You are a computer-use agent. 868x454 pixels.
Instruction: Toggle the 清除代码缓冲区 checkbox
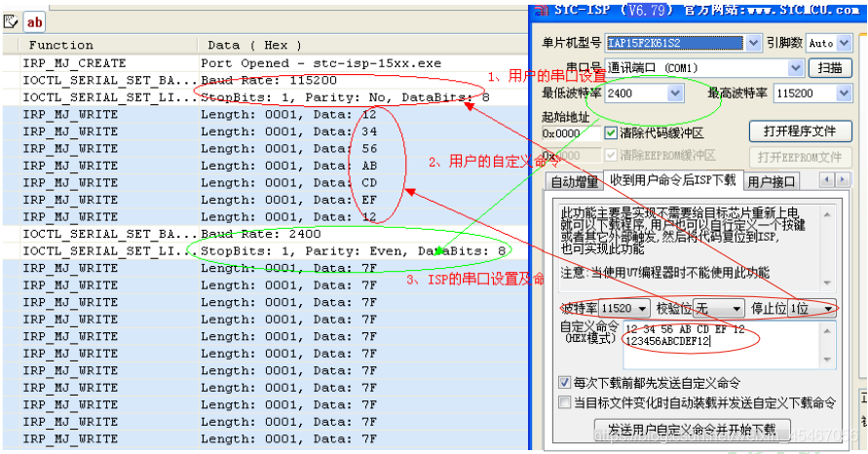(611, 132)
